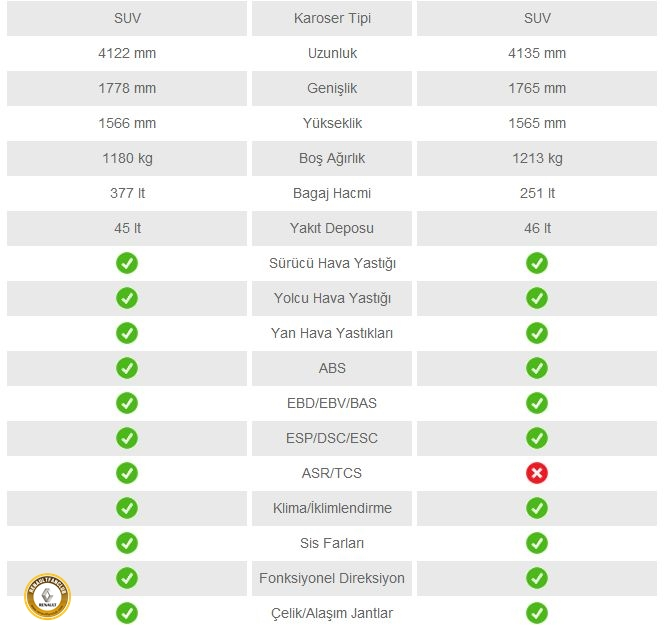Click left green check for Fonksiyonel Direksiyon
The image size is (664, 631).
click(127, 578)
